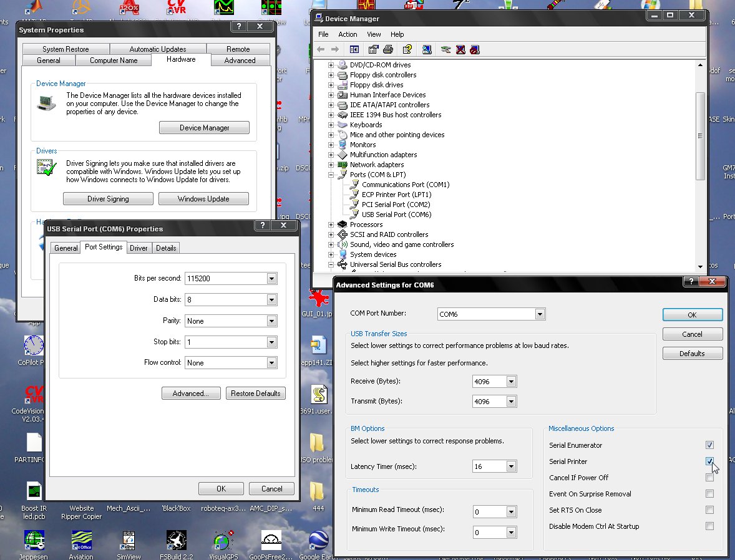Uncheck the Serial Enumerator checkbox
The height and width of the screenshot is (560, 735).
point(709,445)
